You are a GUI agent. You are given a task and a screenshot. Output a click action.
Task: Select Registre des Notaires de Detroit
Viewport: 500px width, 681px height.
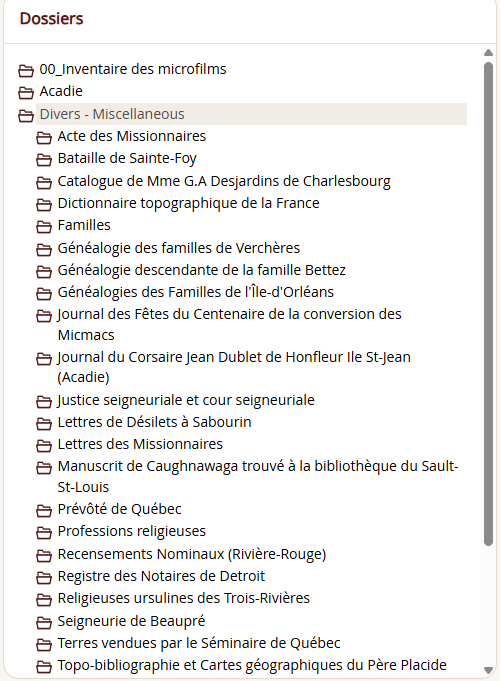(x=161, y=576)
